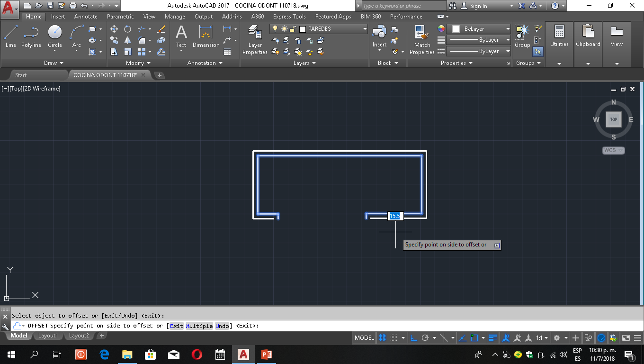Toggle annotation visibility in status bar
The height and width of the screenshot is (364, 644).
506,338
